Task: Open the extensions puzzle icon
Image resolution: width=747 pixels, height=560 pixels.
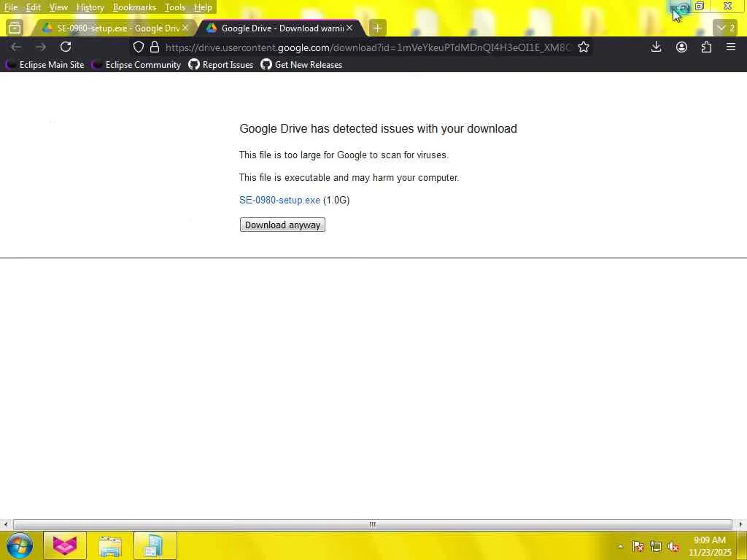Action: [x=706, y=47]
